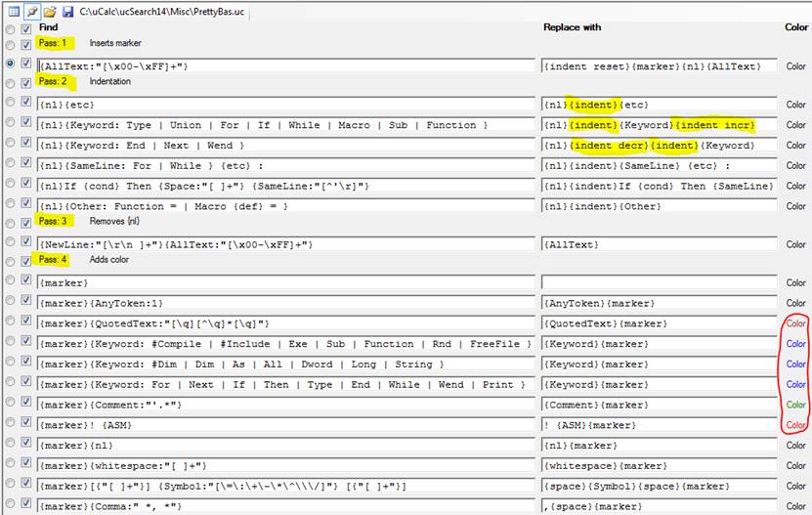
Task: Click the red Color link on the QuotedText row
Action: (795, 323)
